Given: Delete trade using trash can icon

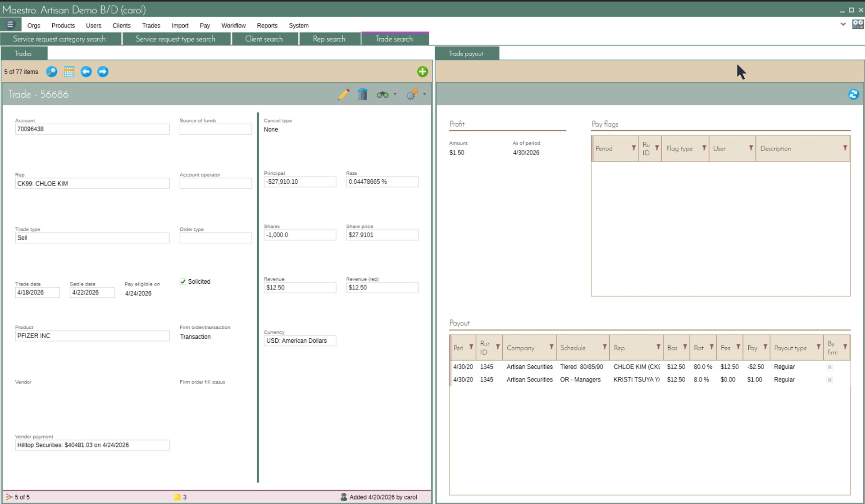Looking at the screenshot, I should [362, 94].
